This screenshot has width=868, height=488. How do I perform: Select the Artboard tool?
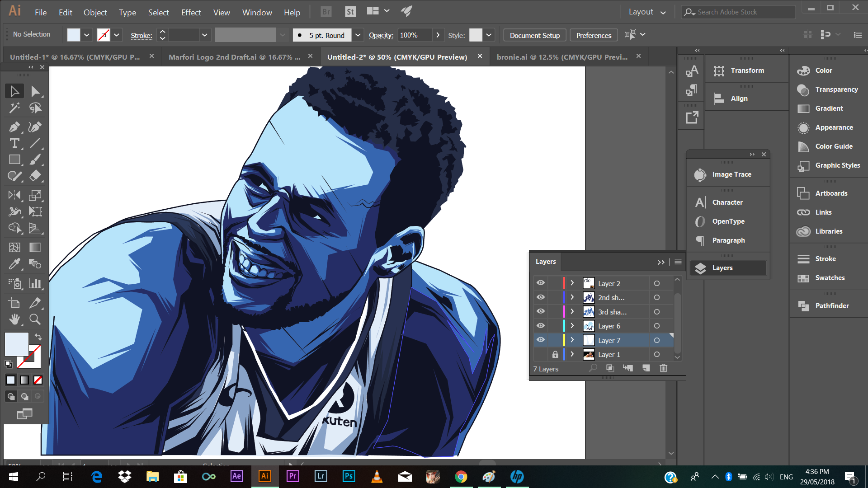tap(14, 303)
